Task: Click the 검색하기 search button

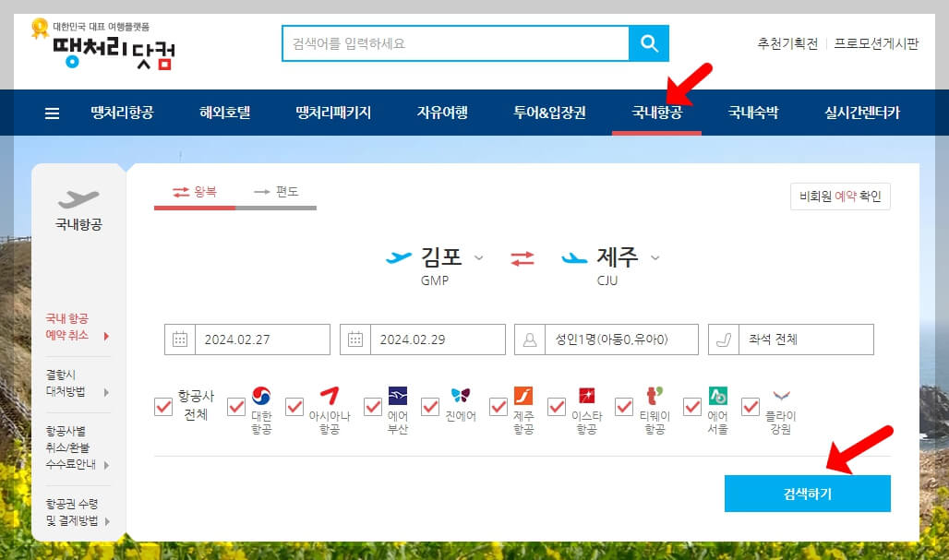Action: click(x=807, y=493)
